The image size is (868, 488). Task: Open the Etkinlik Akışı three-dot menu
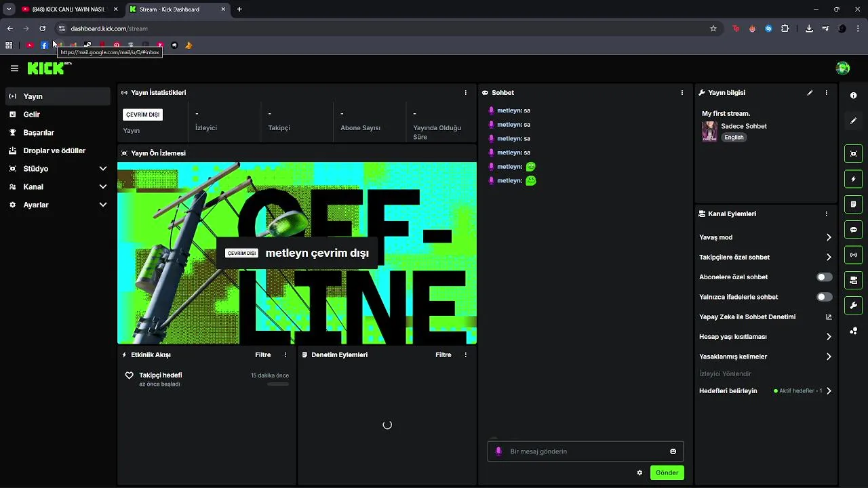(285, 355)
